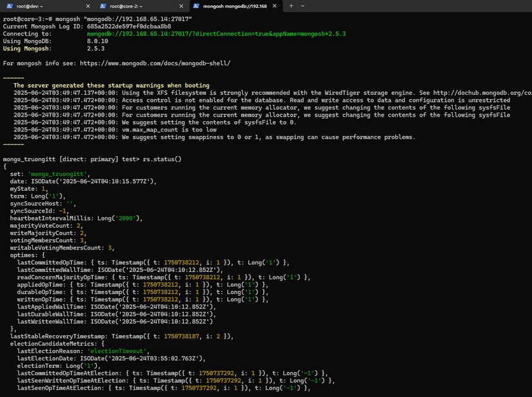Image resolution: width=532 pixels, height=397 pixels.
Task: Open the mongodb-shell docs URL
Action: click(155, 63)
